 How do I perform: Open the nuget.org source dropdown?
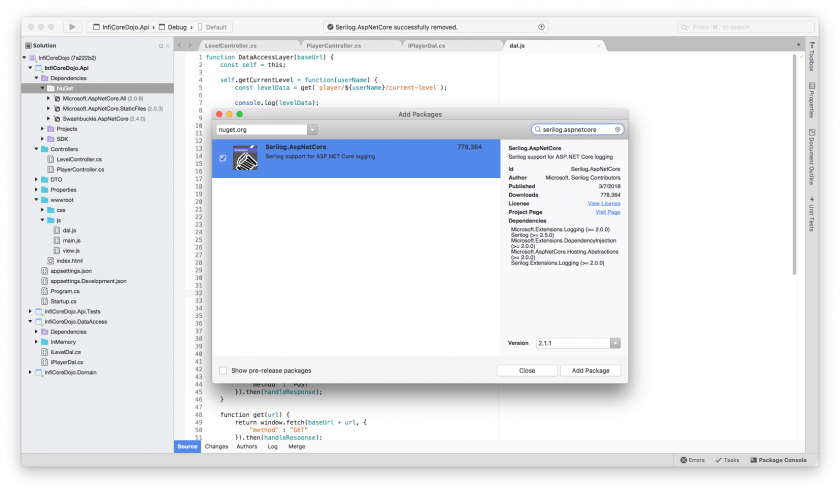tap(312, 130)
